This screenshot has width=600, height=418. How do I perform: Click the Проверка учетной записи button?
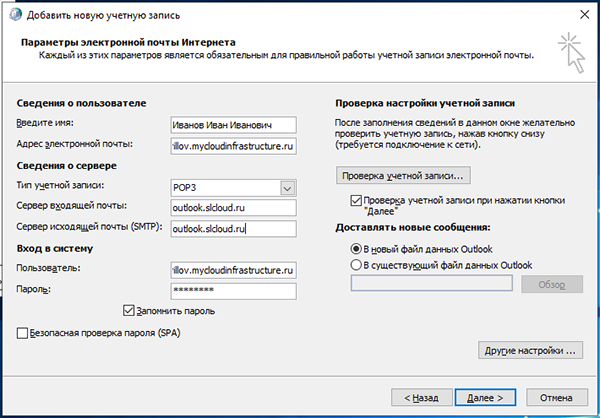403,176
